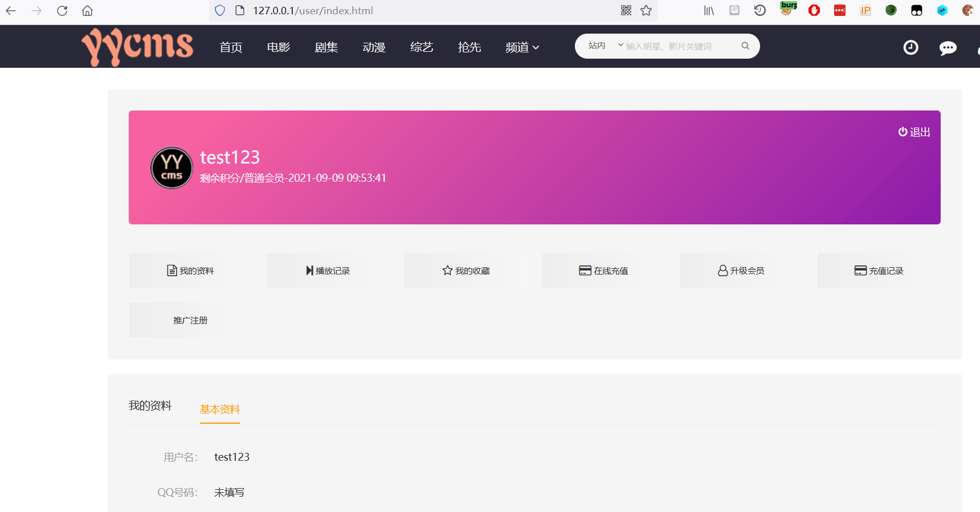Viewport: 980px width, 512px height.
Task: Open the 我的资料 button
Action: pos(190,271)
